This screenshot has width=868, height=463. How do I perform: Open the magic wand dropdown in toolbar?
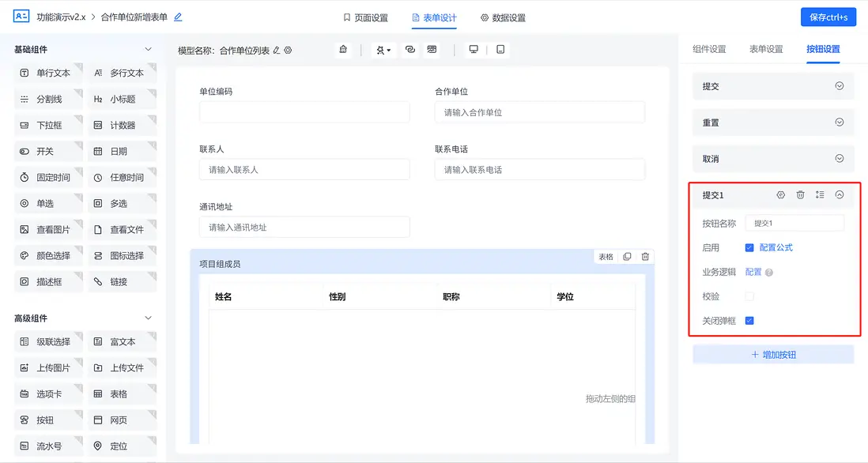tap(383, 49)
